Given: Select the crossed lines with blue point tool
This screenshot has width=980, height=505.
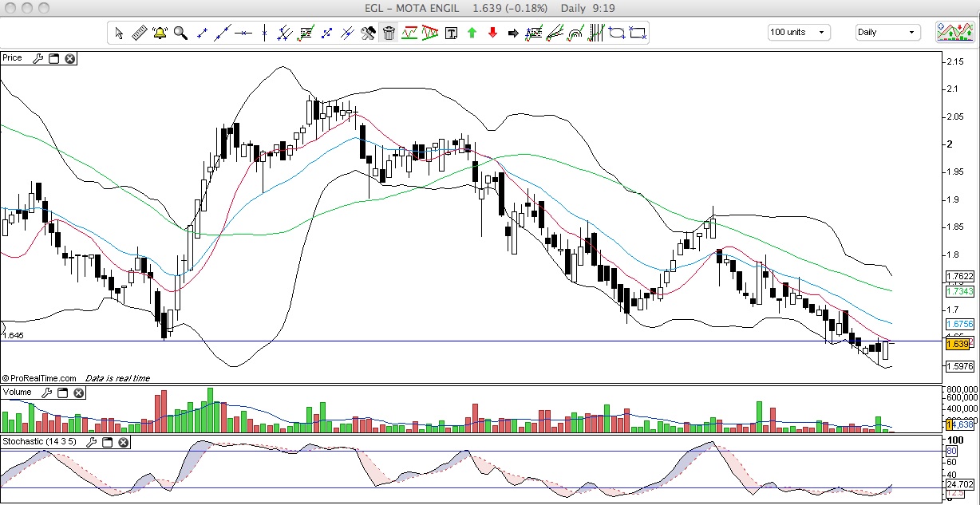Looking at the screenshot, I should coord(347,33).
